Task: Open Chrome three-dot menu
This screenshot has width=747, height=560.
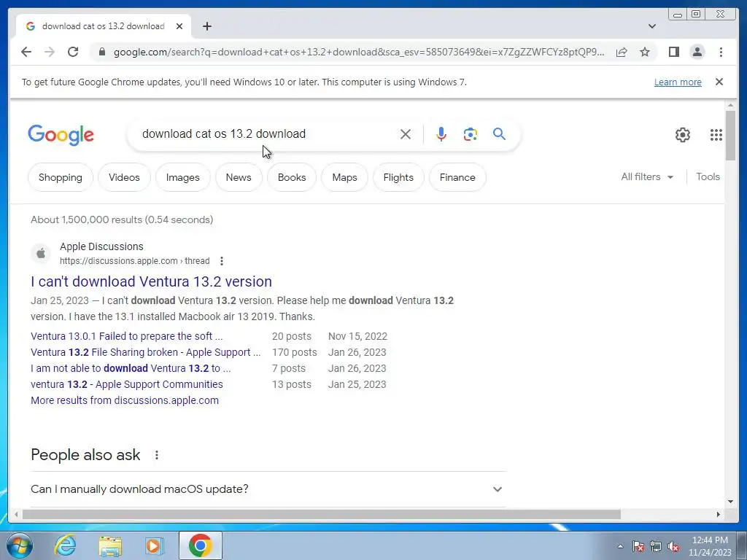Action: pos(721,52)
